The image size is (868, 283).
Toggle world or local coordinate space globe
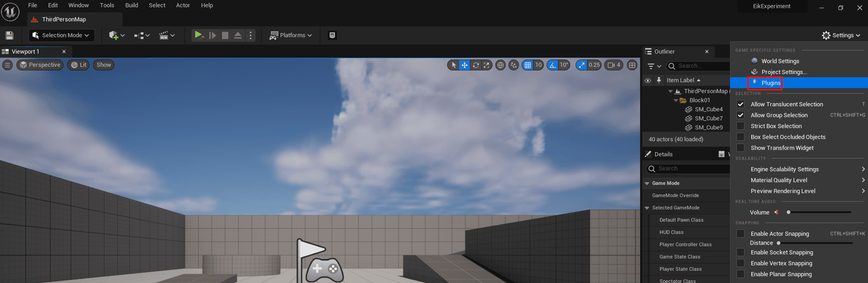(x=500, y=65)
